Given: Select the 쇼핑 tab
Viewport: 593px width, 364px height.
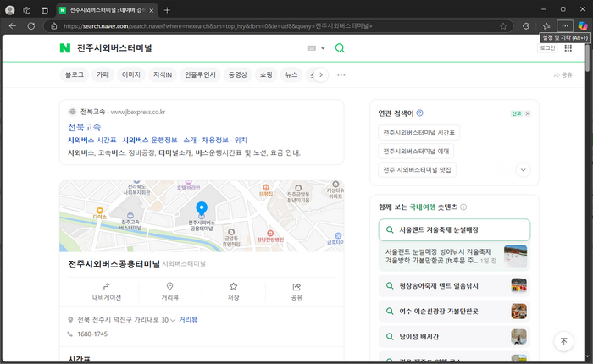Looking at the screenshot, I should pyautogui.click(x=266, y=74).
